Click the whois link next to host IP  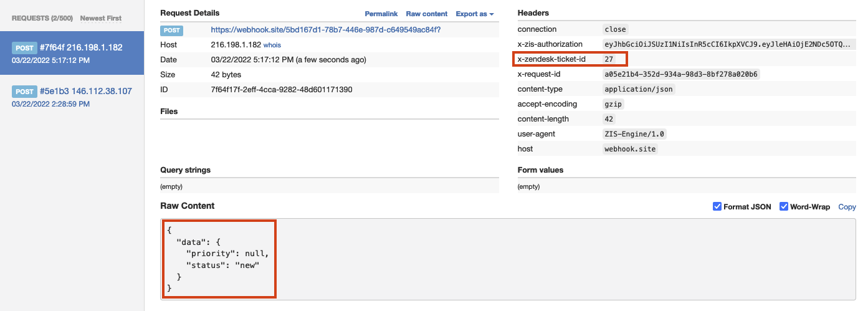(272, 45)
